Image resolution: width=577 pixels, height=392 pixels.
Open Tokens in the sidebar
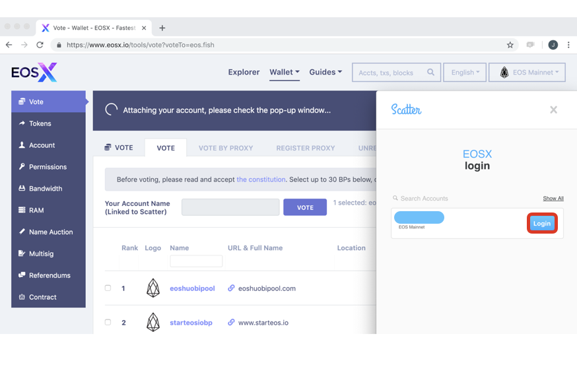[49, 123]
